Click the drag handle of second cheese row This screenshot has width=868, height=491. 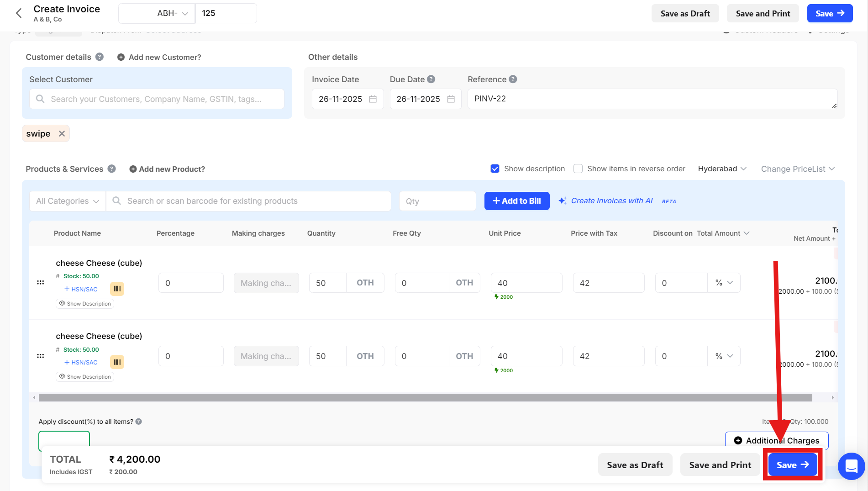tap(41, 356)
